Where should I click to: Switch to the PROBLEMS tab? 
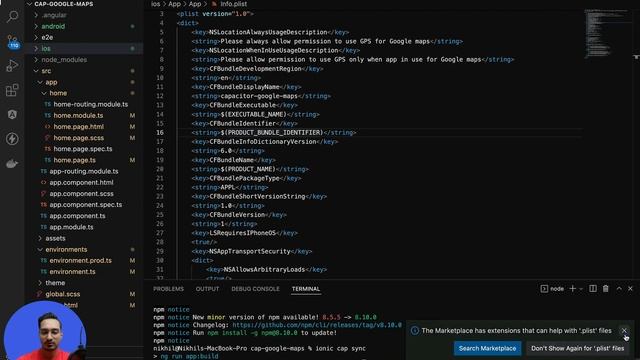click(168, 289)
